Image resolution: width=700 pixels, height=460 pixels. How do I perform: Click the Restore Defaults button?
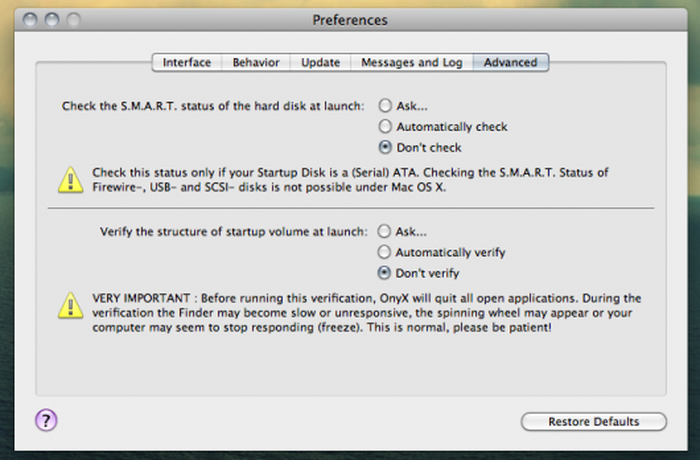pos(594,422)
